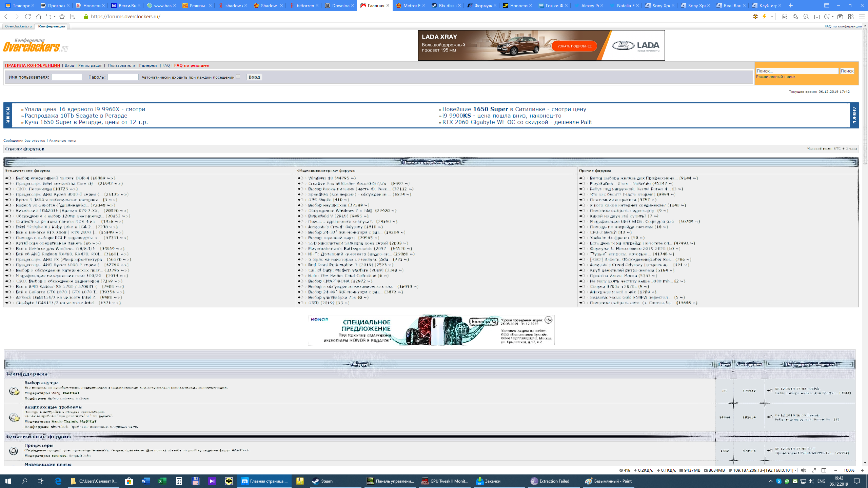This screenshot has width=868, height=488.
Task: Switch to the "Metro: E" browser tab
Action: (410, 5)
